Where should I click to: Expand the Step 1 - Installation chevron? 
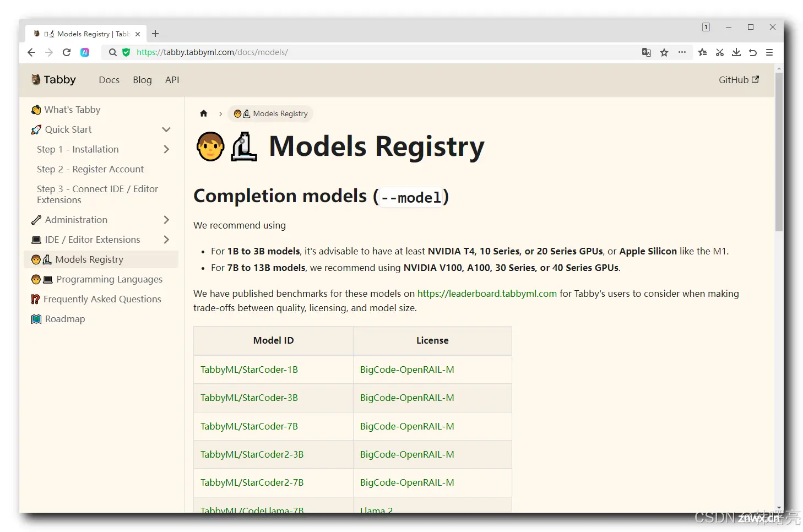[x=166, y=149]
